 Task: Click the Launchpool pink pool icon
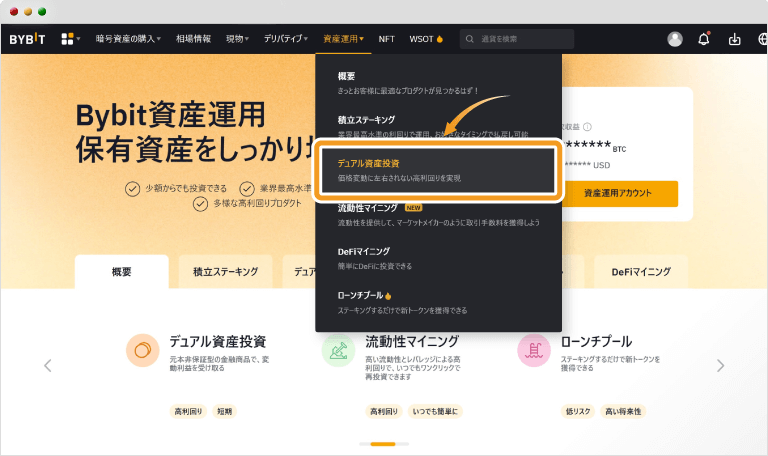[x=534, y=350]
